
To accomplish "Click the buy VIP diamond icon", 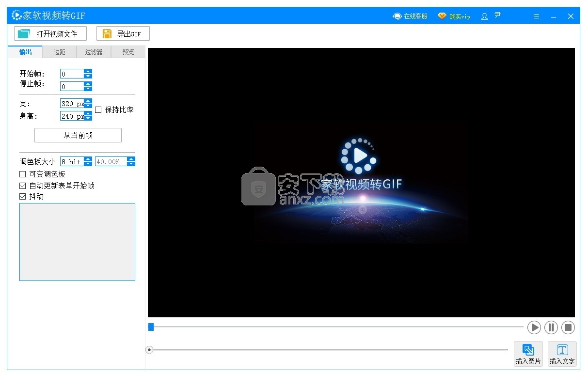I will click(x=442, y=16).
